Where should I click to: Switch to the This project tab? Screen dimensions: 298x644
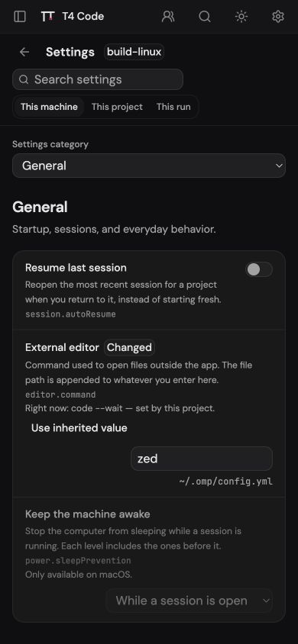coord(117,107)
